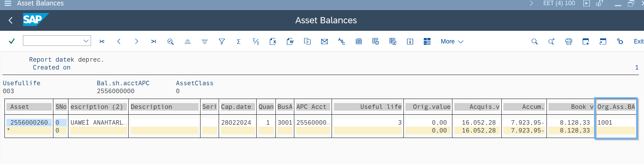Open the Set Filter funnel icon
This screenshot has height=164, width=644.
(x=222, y=41)
